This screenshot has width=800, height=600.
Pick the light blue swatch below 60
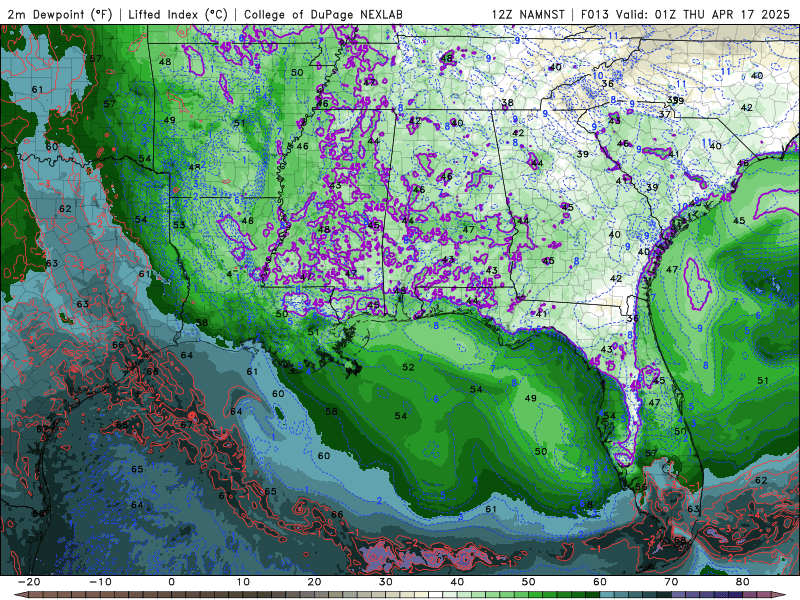[x=607, y=595]
